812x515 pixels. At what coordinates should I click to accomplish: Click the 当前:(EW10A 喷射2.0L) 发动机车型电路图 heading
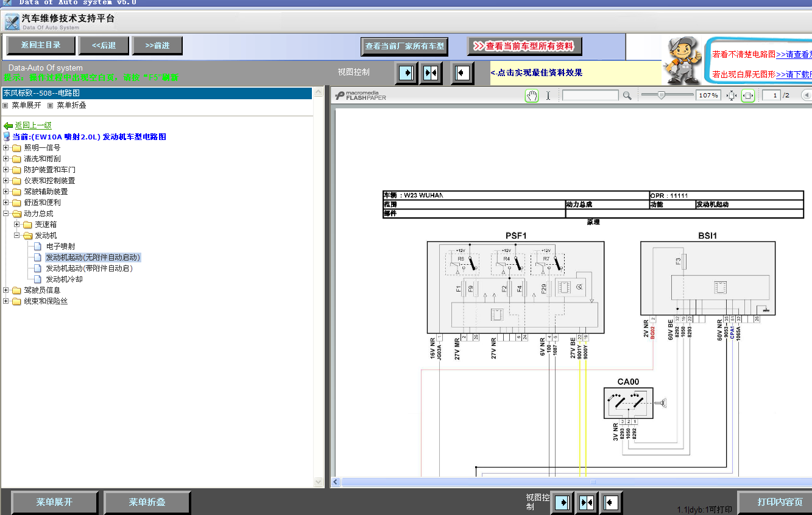pyautogui.click(x=90, y=137)
